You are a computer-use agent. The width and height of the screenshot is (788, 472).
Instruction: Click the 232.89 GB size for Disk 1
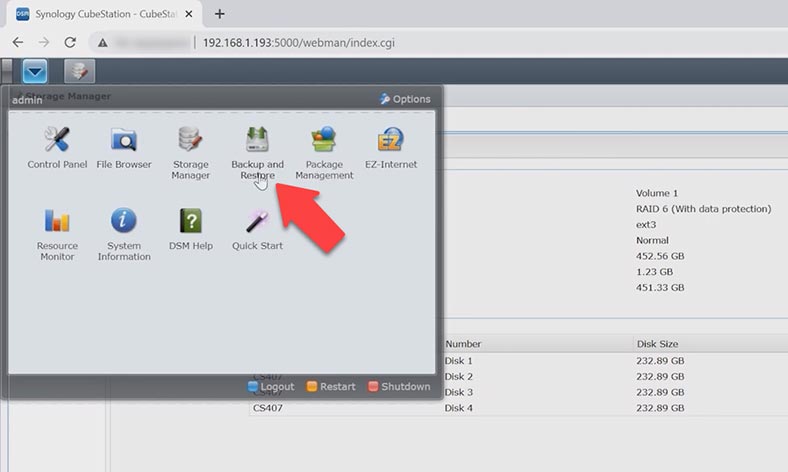(660, 360)
